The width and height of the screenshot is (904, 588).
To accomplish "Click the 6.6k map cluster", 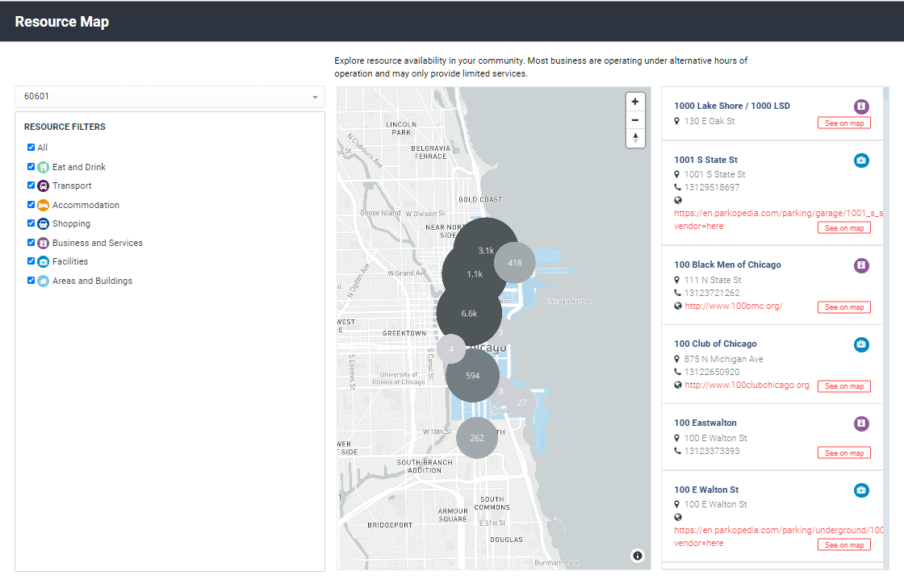I will 469,313.
